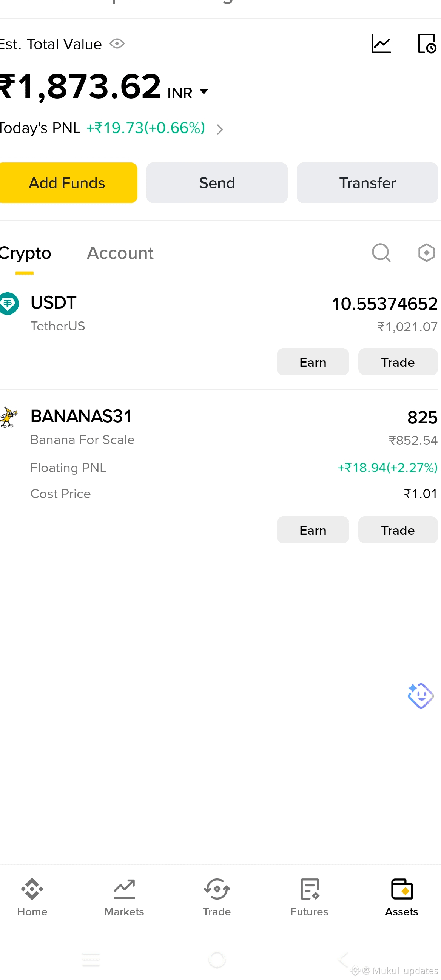Tap the USDT Tether coin icon
441x980 pixels.
(8, 303)
